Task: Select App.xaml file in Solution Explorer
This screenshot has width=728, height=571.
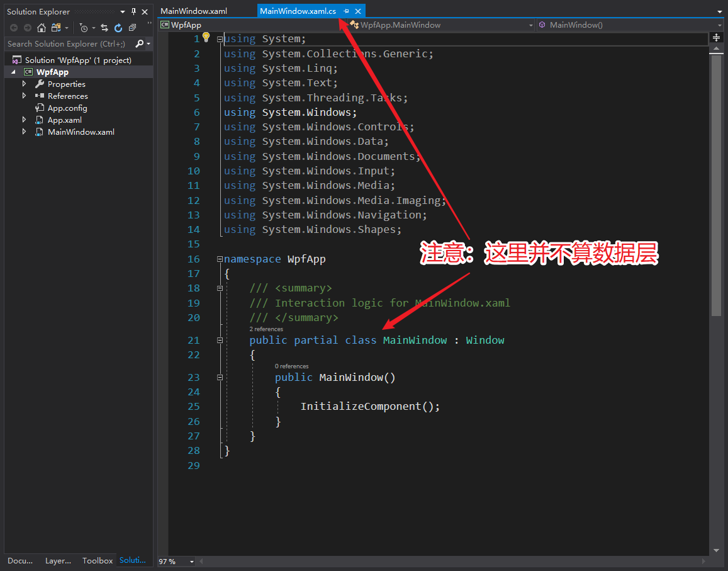Action: coord(65,120)
